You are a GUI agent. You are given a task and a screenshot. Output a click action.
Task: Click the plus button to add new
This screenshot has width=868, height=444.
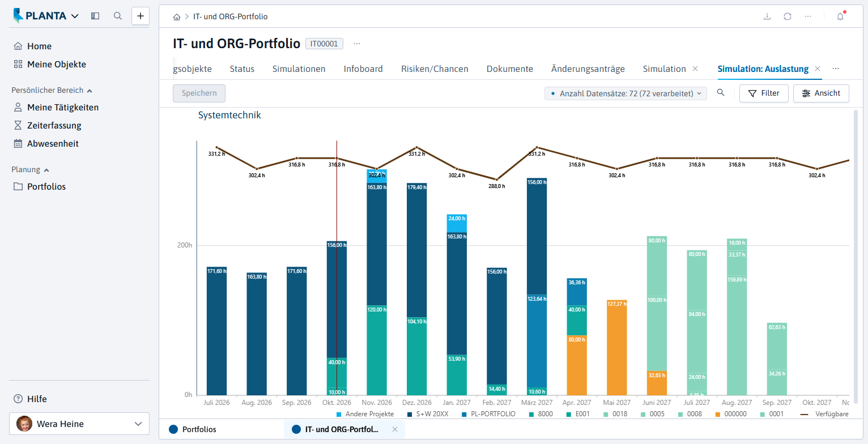[x=141, y=16]
